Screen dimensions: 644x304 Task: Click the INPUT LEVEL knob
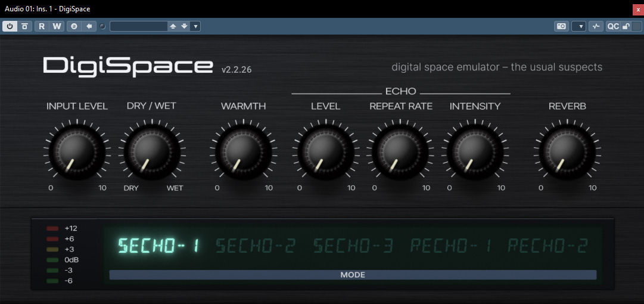coord(77,152)
